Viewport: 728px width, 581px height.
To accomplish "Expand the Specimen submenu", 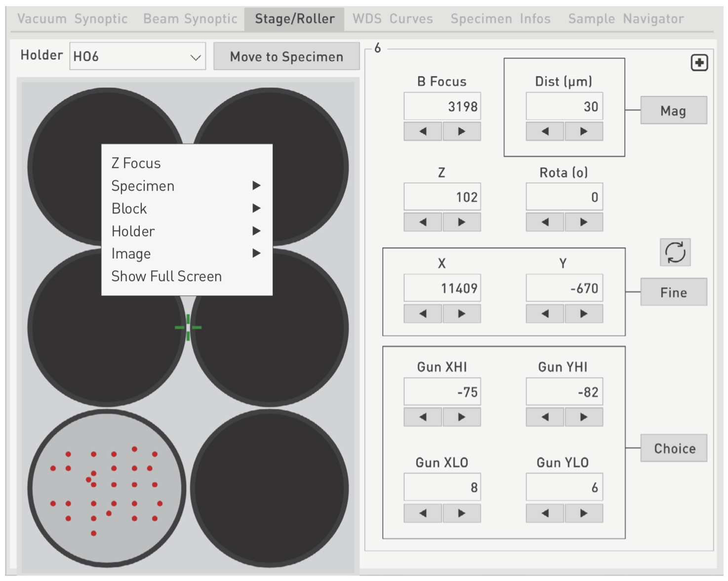I will click(186, 186).
